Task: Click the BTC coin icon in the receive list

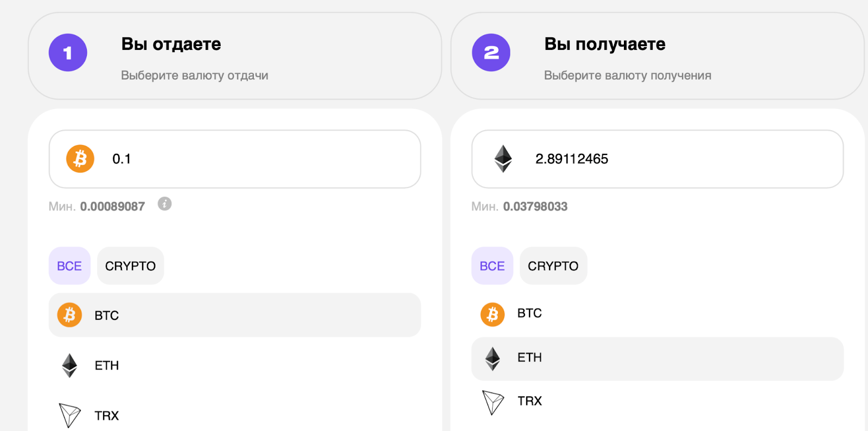Action: (492, 314)
